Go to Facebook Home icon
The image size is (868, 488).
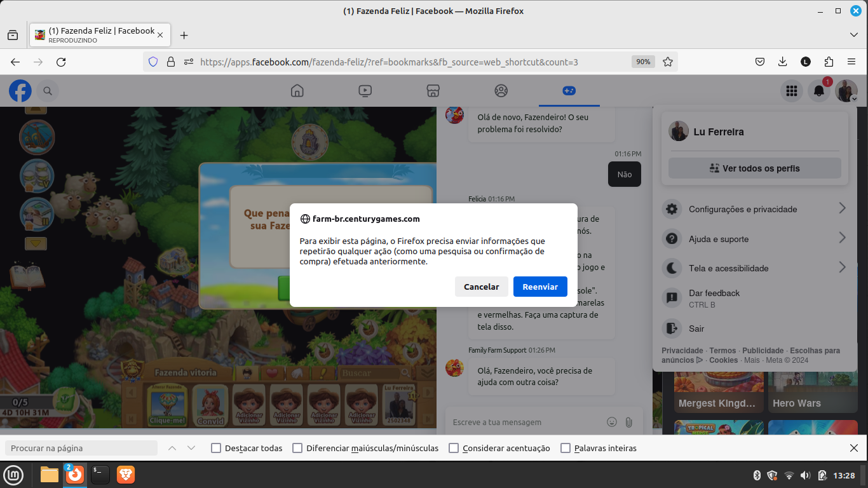(x=297, y=91)
